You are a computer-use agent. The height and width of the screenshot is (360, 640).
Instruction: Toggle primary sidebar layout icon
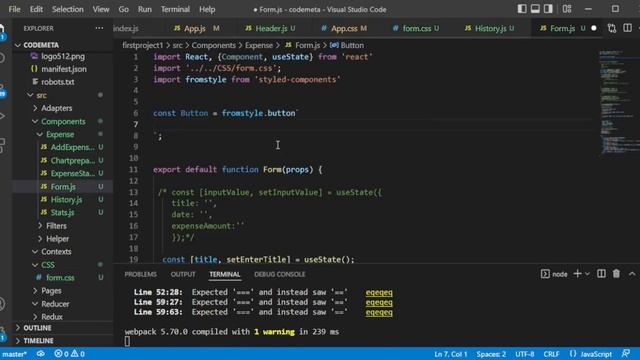(522, 9)
